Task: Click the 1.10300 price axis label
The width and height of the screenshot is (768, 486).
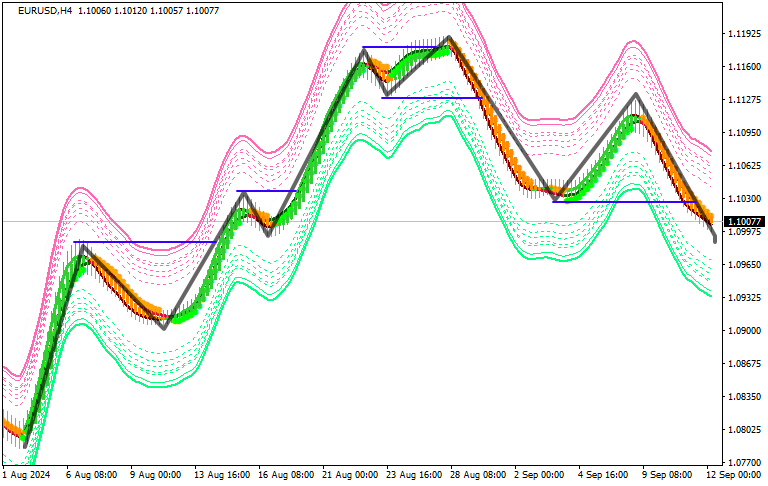Action: point(744,199)
